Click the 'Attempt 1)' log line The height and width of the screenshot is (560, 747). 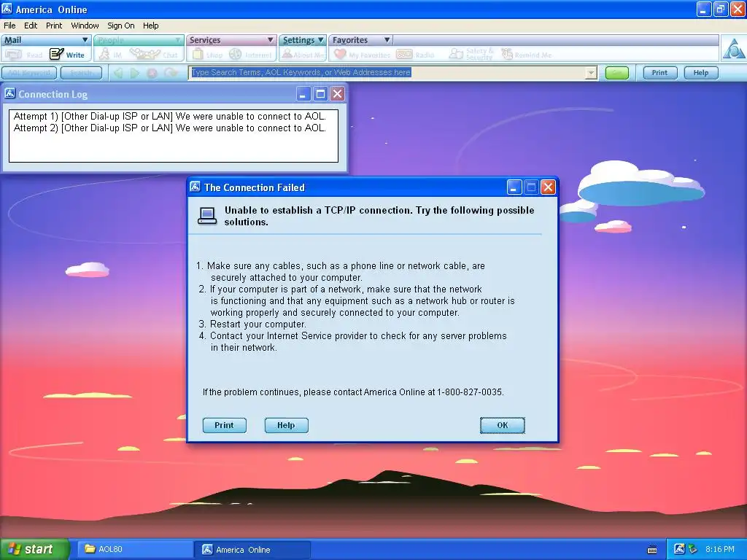tap(169, 116)
